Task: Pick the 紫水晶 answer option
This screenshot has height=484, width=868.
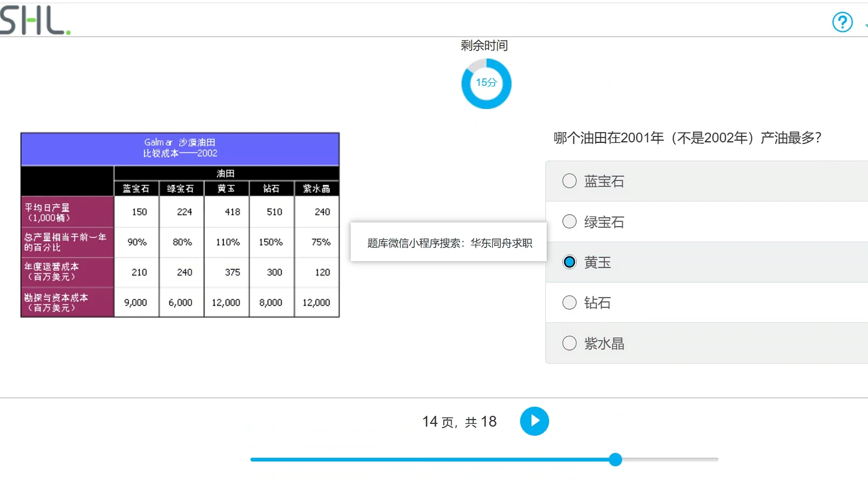Action: click(x=569, y=343)
